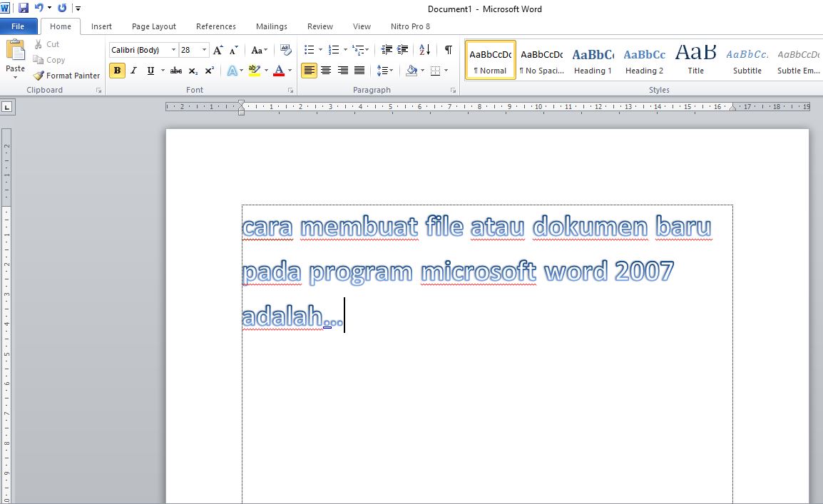
Task: Switch to the Insert tab
Action: [101, 26]
